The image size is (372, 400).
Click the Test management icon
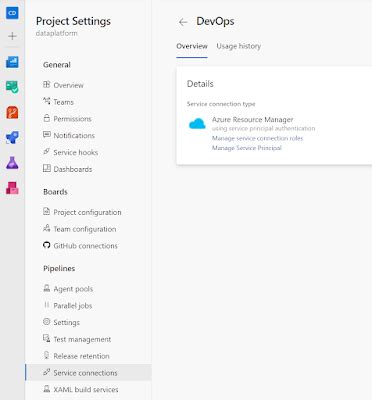tap(47, 339)
